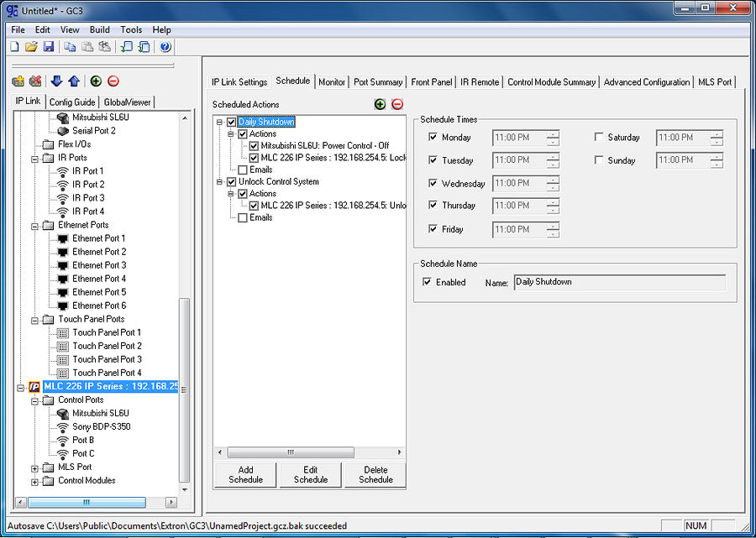Expand the Control Modules folder
This screenshot has width=756, height=538.
[x=34, y=481]
